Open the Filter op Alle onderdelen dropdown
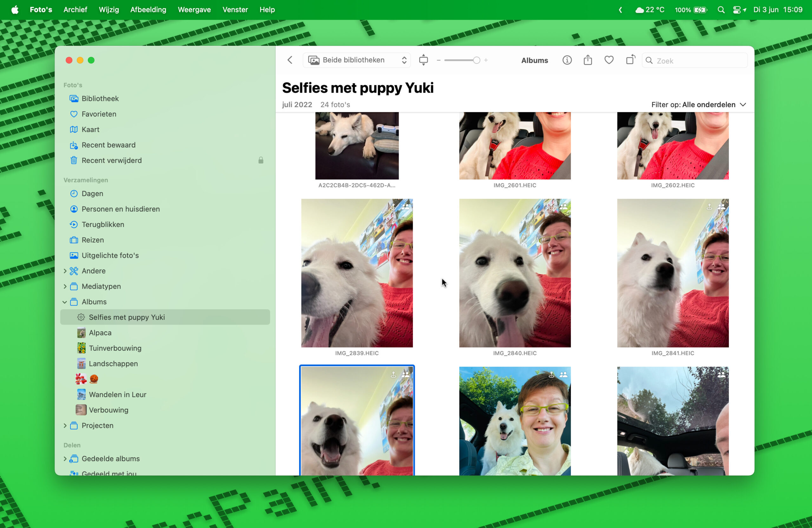Screen dimensions: 812x528 point(698,104)
